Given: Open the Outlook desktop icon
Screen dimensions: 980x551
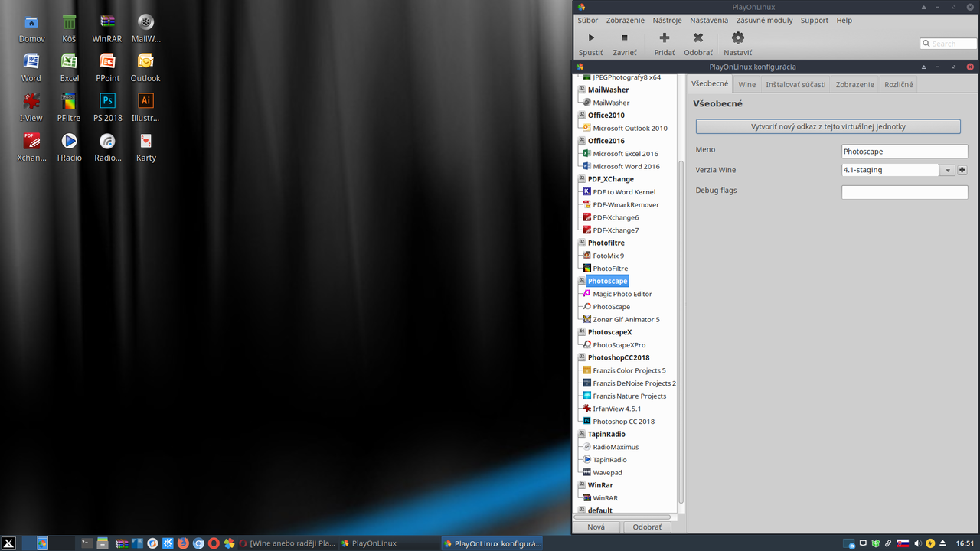Looking at the screenshot, I should coord(145,61).
